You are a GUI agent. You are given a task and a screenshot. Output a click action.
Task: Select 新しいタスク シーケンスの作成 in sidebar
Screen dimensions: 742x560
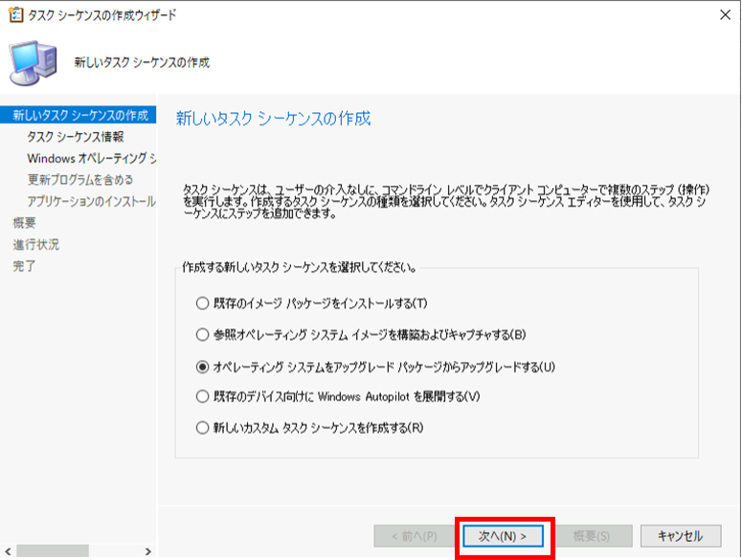(x=79, y=115)
